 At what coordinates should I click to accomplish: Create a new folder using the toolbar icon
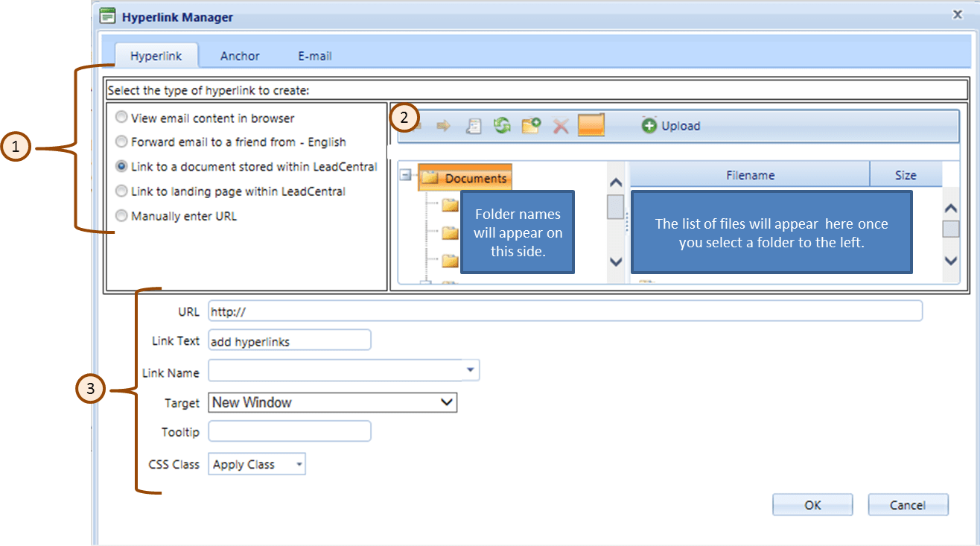click(x=530, y=125)
